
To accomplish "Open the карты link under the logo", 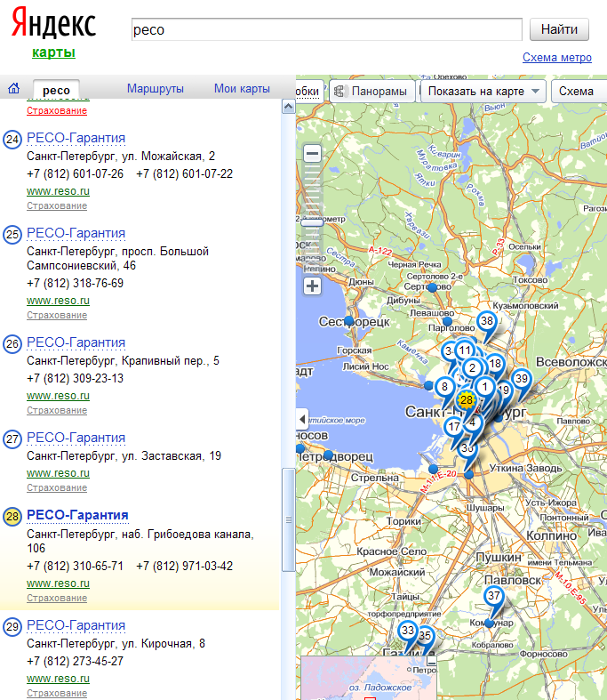I will 53,52.
